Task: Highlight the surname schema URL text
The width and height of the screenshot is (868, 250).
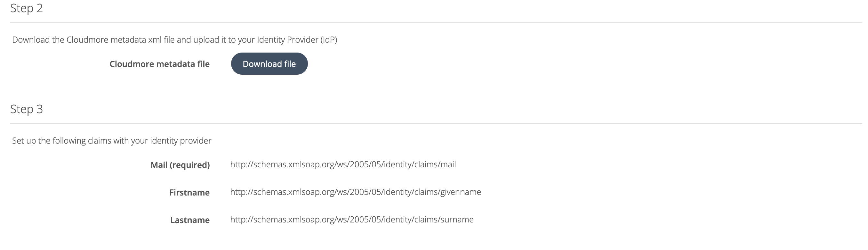Action: coord(351,220)
